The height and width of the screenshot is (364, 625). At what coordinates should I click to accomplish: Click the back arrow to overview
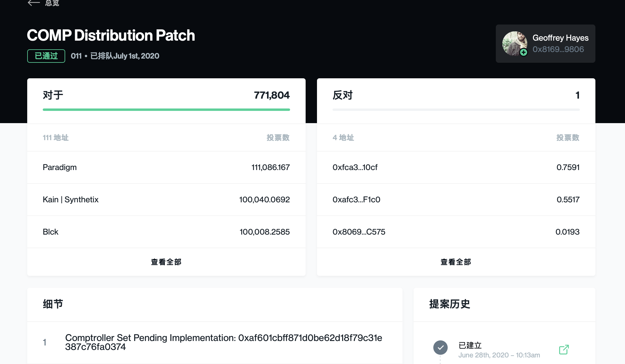click(33, 3)
